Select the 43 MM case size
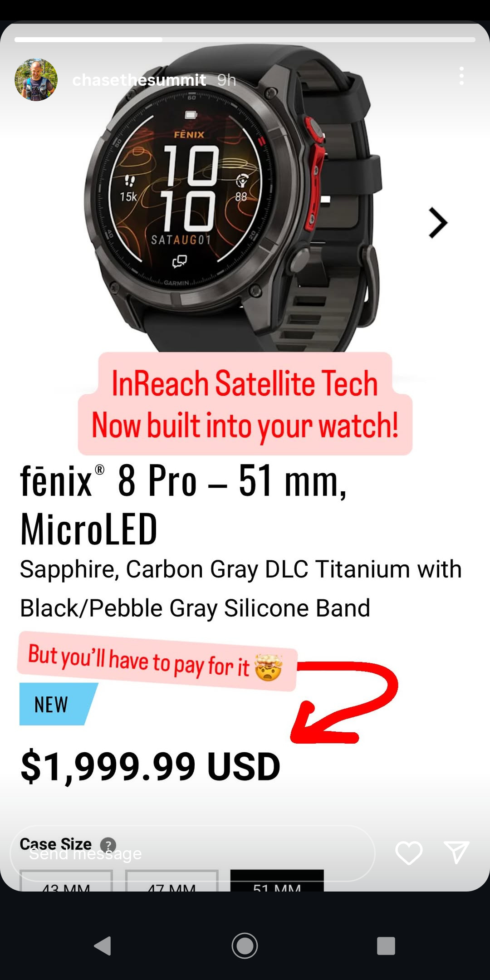Image resolution: width=490 pixels, height=980 pixels. (66, 881)
